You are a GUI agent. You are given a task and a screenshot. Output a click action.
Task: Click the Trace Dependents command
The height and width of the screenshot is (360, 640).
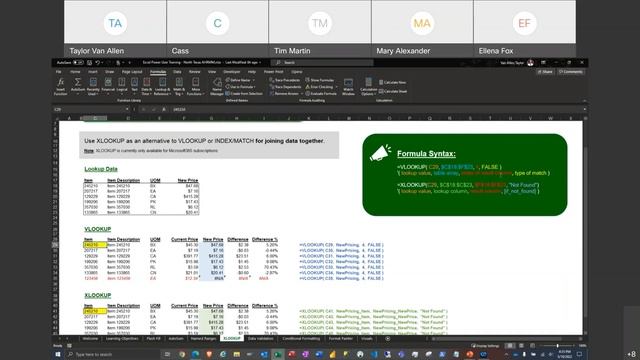click(285, 87)
